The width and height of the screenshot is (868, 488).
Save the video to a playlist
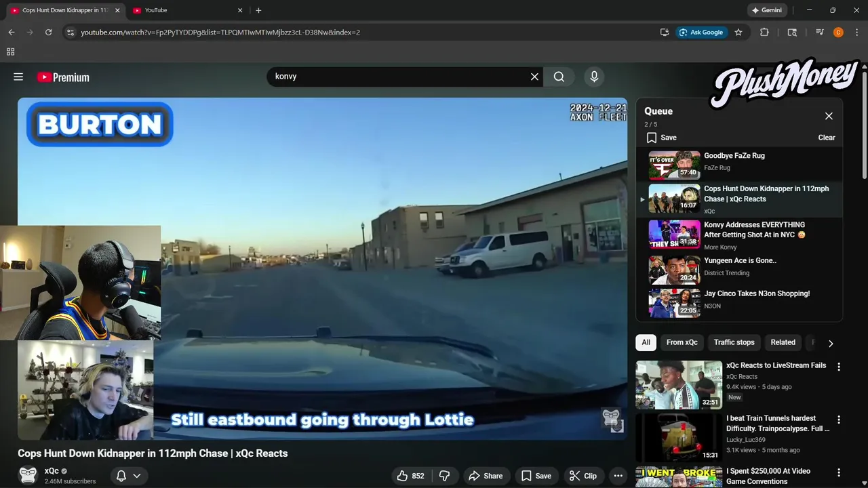tap(536, 476)
